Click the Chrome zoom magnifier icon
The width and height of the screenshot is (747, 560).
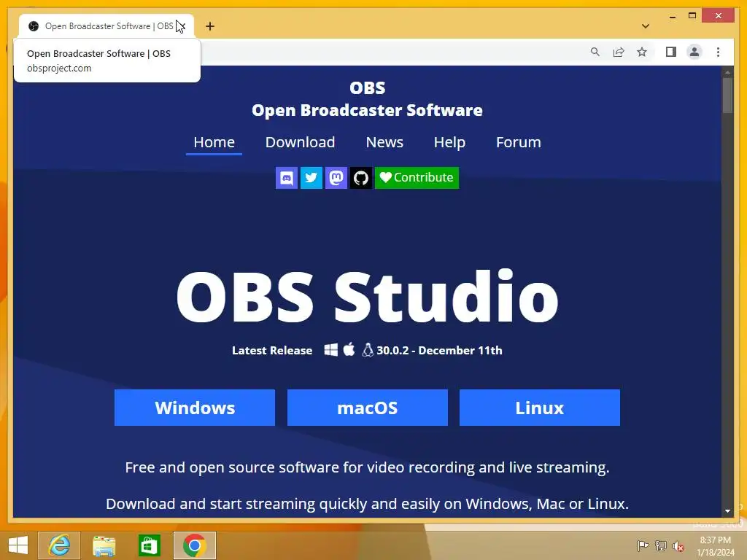(x=595, y=52)
